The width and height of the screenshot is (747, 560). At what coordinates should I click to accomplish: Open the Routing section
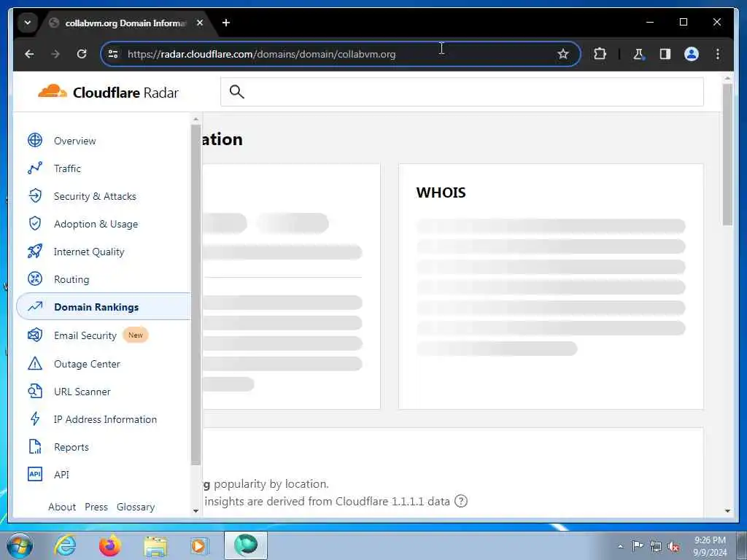click(x=71, y=279)
